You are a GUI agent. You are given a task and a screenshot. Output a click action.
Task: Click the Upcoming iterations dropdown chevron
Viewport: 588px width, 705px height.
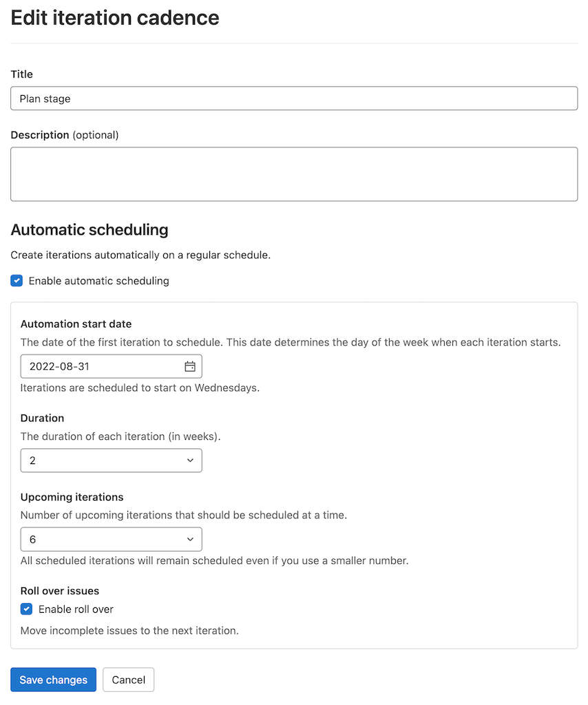pos(190,539)
